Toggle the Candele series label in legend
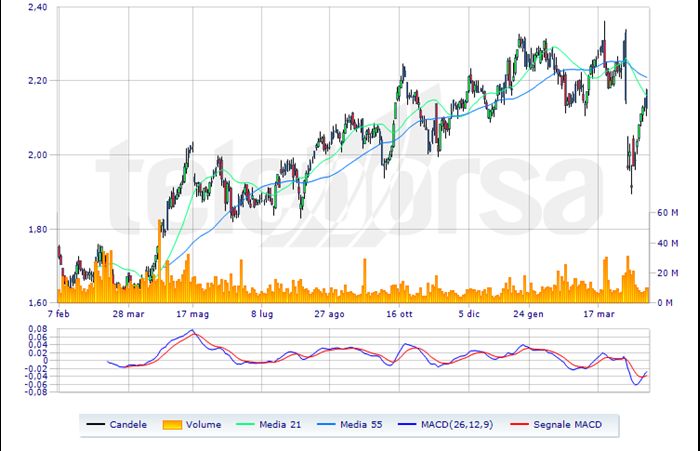This screenshot has width=700, height=451. [129, 425]
